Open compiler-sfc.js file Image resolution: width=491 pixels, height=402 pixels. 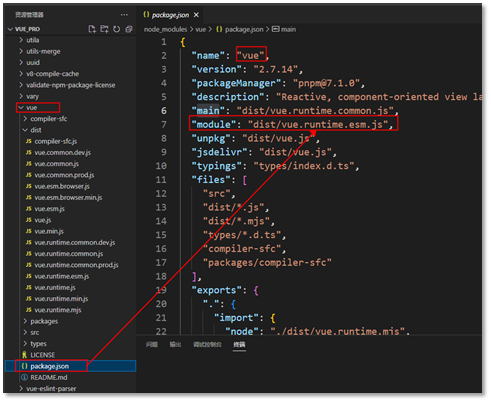coord(56,141)
